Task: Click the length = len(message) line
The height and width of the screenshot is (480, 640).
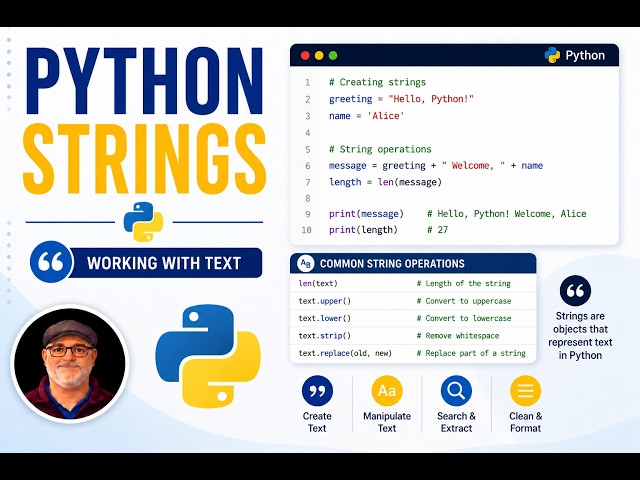Action: click(x=385, y=182)
